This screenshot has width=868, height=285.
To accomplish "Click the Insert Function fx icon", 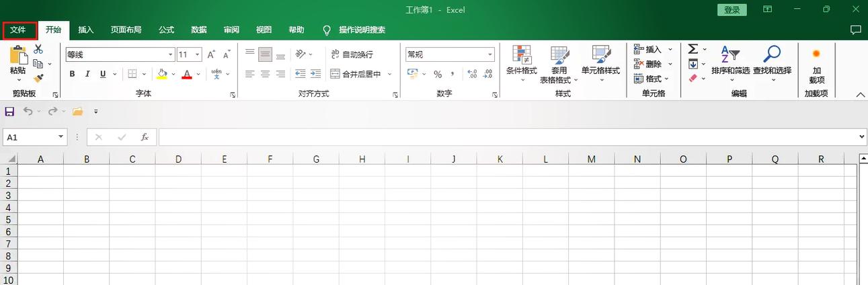I will tap(144, 137).
